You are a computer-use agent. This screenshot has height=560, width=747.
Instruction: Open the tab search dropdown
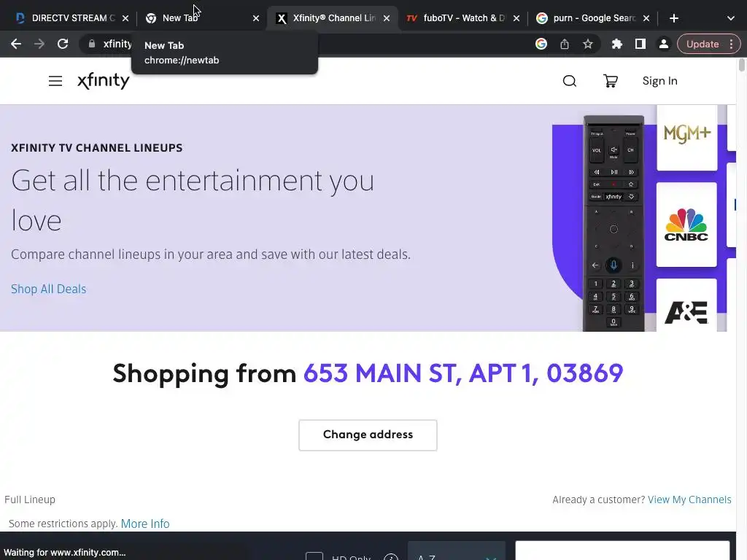(x=731, y=18)
